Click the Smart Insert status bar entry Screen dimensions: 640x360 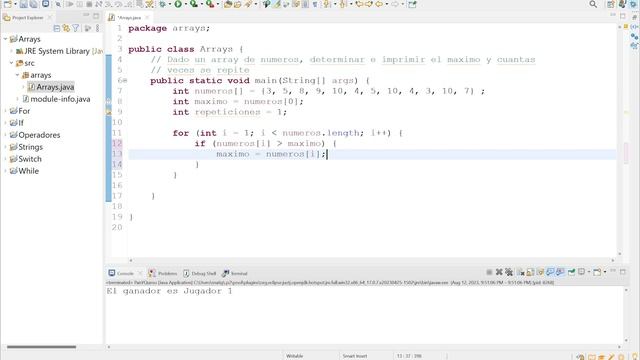(355, 356)
